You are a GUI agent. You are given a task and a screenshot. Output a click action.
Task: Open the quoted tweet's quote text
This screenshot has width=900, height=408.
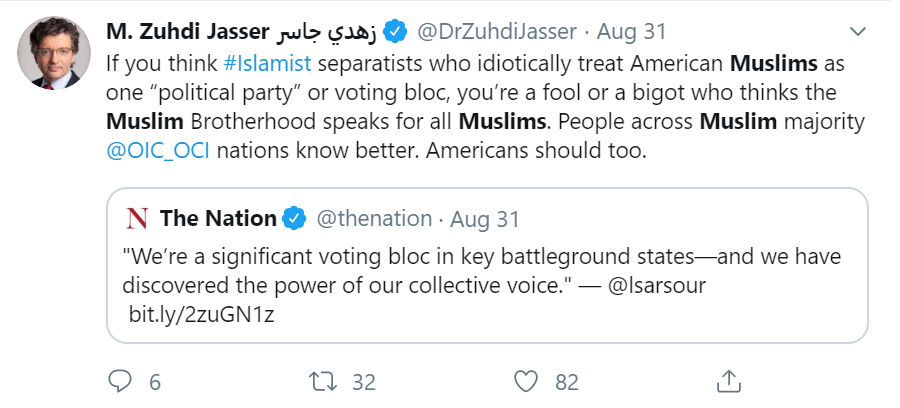pos(480,256)
